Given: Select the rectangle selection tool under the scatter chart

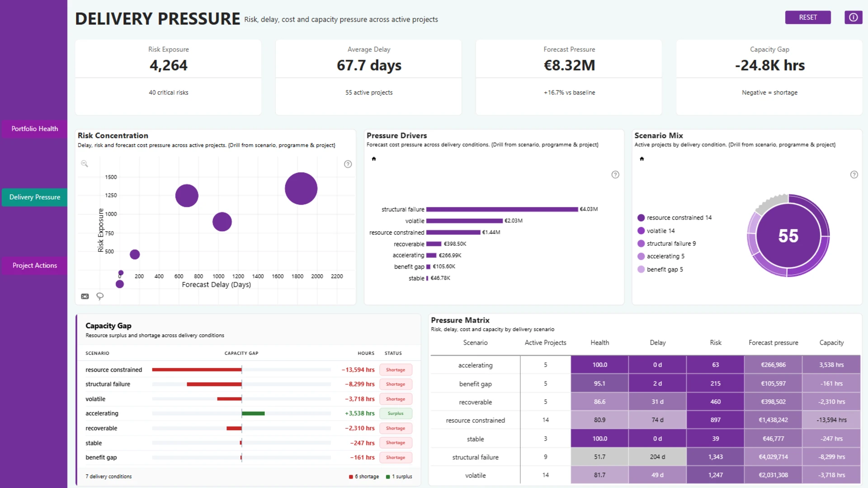Looking at the screenshot, I should coord(85,296).
